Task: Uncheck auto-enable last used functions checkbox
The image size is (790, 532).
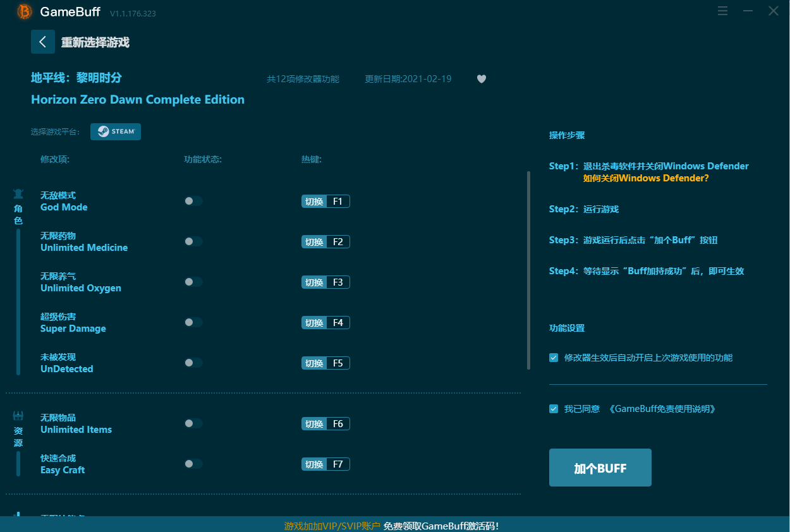Action: tap(554, 358)
